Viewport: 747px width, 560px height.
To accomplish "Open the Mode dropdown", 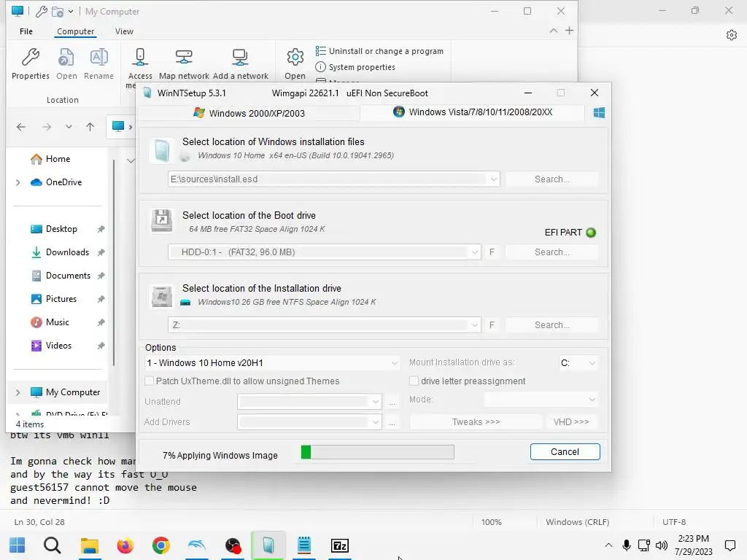I will click(x=592, y=400).
